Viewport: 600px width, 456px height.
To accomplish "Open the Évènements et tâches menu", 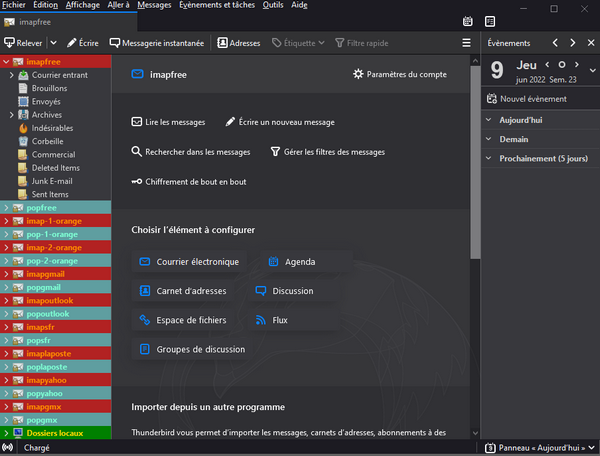I will [x=217, y=5].
